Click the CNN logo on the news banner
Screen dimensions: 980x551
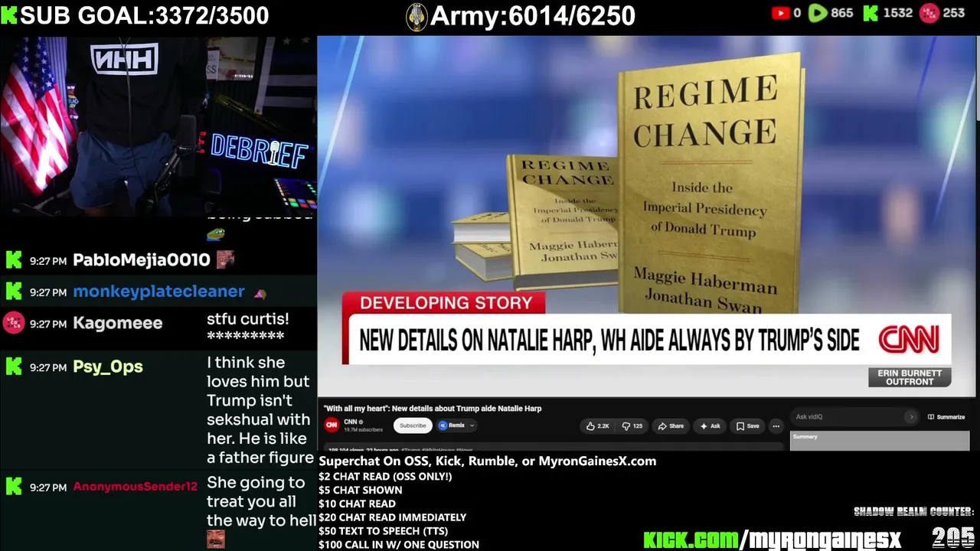(909, 339)
